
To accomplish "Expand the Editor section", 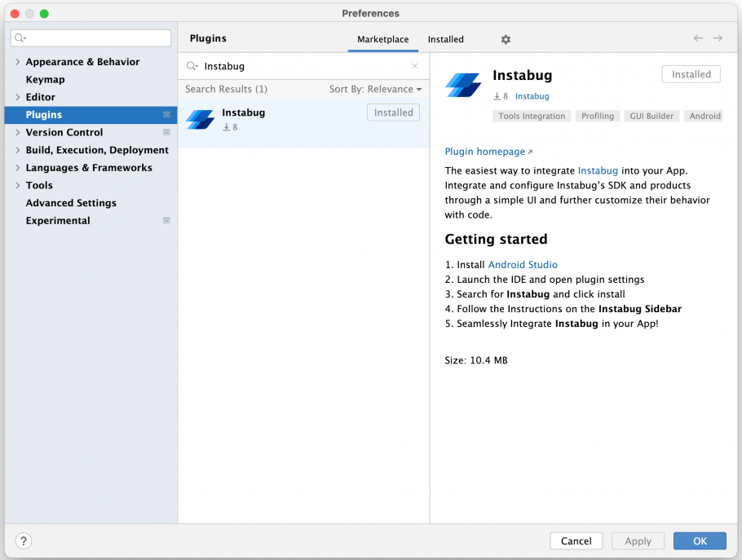I will [x=17, y=97].
